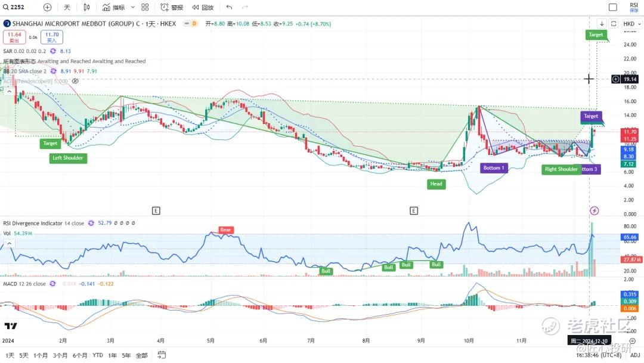The image size is (644, 363).
Task: Select the 1个月 time range
Action: 41,355
